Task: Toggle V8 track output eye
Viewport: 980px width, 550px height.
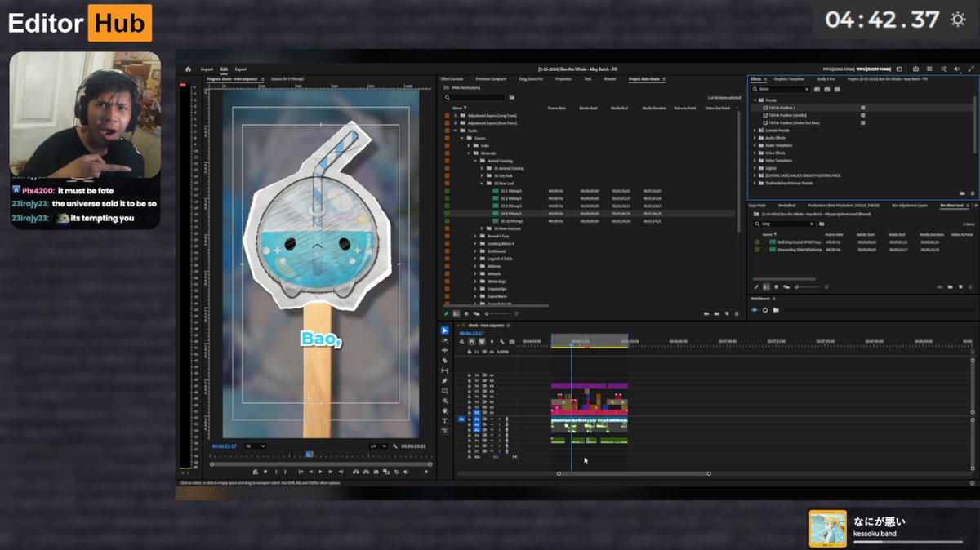Action: pos(492,375)
